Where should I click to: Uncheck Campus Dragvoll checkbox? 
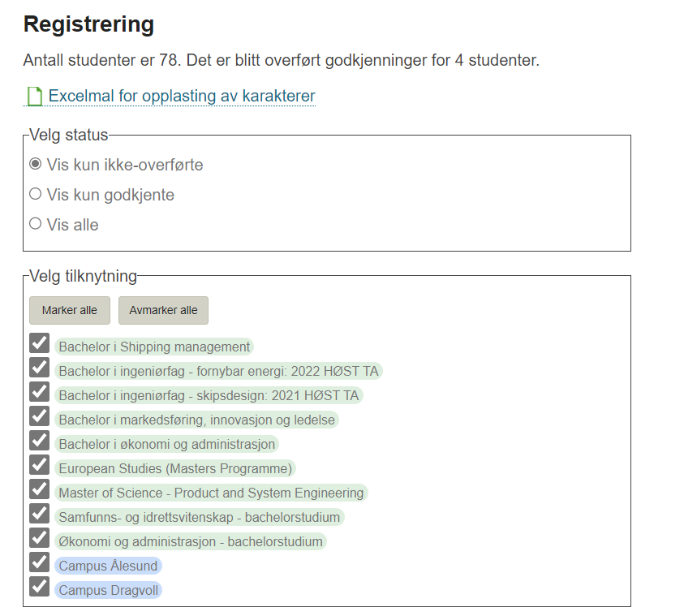pyautogui.click(x=39, y=586)
